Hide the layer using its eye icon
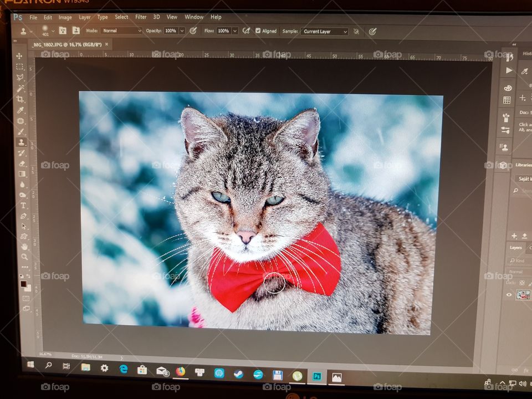 (509, 295)
